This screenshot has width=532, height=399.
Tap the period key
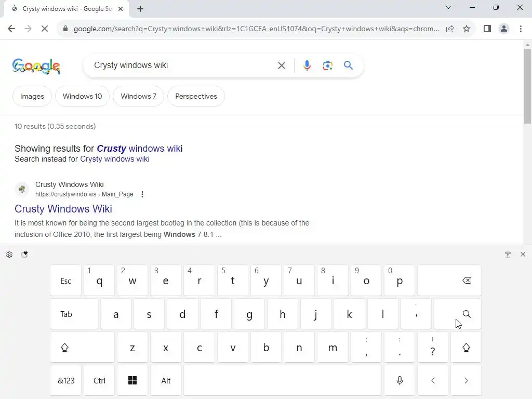[x=400, y=347]
